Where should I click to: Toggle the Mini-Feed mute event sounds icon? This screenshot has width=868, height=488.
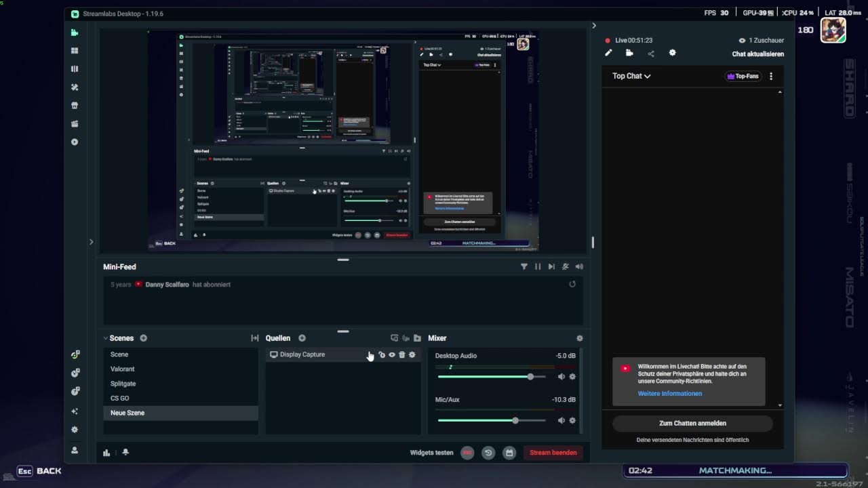pos(566,266)
